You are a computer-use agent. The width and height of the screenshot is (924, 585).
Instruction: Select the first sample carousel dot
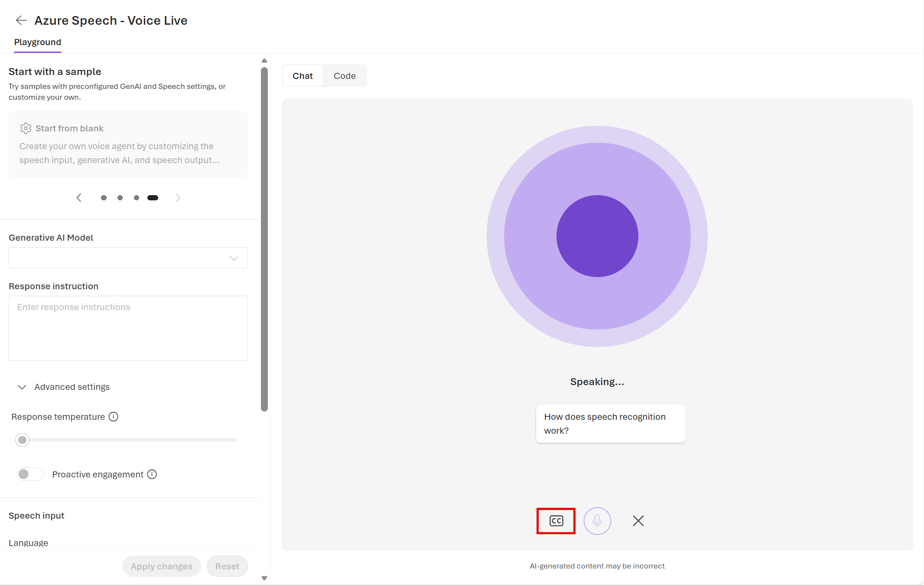(x=104, y=198)
